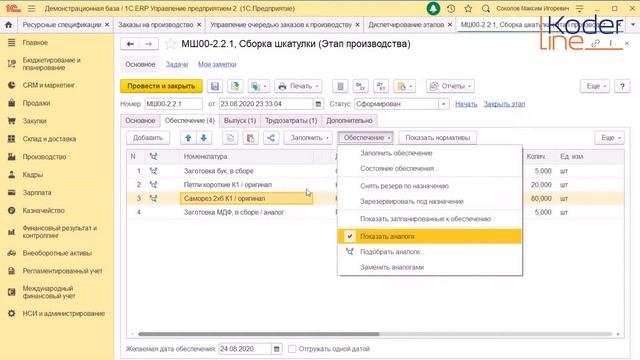This screenshot has height=360, width=640.
Task: Close the Ресурсные спецификации tab
Action: tap(107, 25)
